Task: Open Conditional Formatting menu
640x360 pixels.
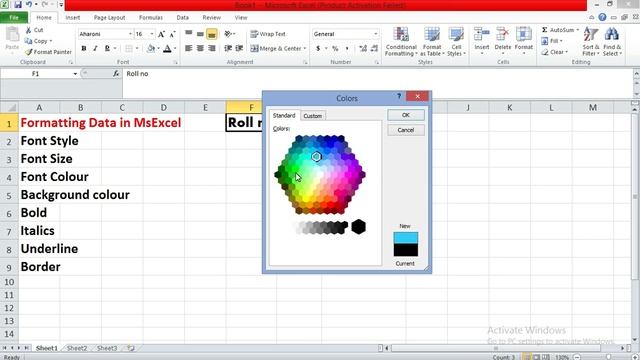Action: (401, 42)
